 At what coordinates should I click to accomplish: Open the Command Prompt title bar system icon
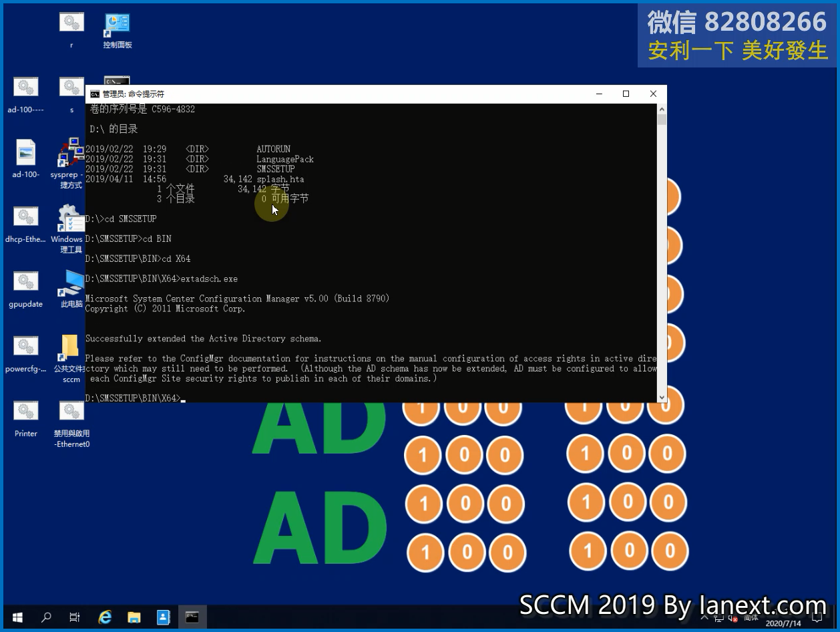click(x=95, y=94)
